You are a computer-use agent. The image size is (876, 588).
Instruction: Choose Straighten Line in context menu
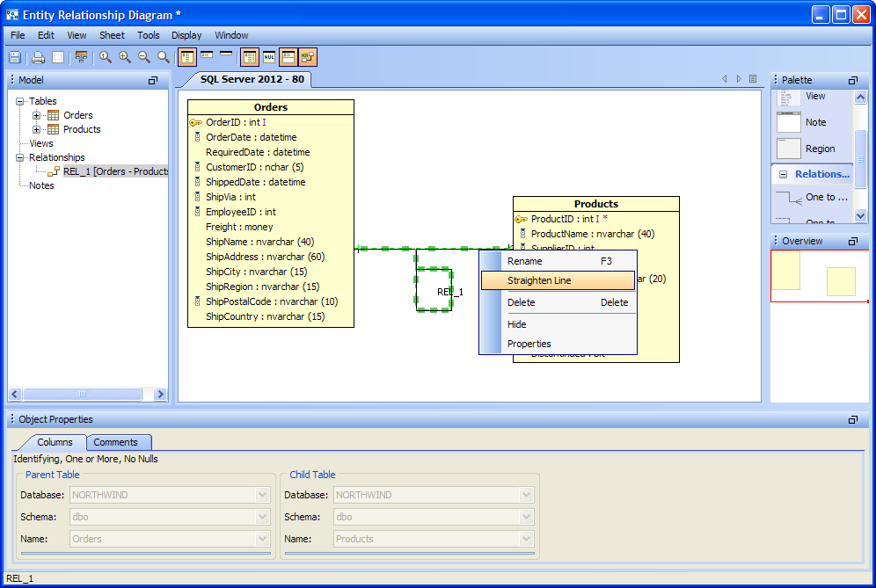(x=558, y=280)
